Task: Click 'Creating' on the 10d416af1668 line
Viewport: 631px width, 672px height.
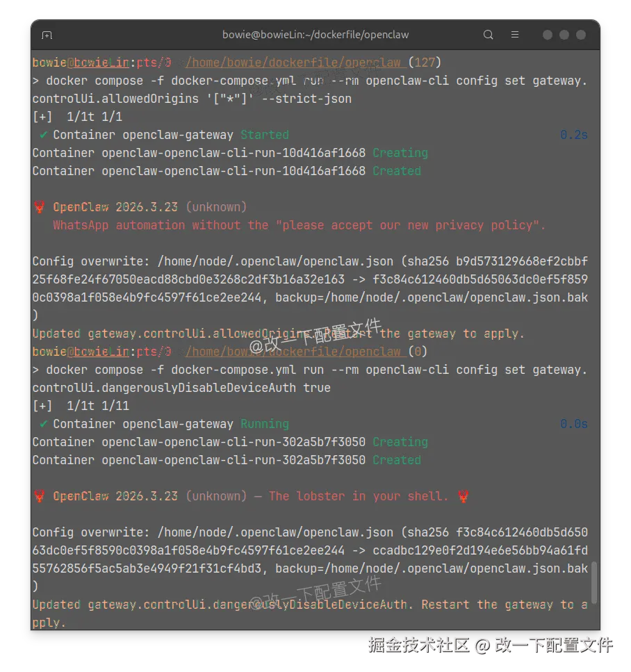Action: tap(400, 153)
